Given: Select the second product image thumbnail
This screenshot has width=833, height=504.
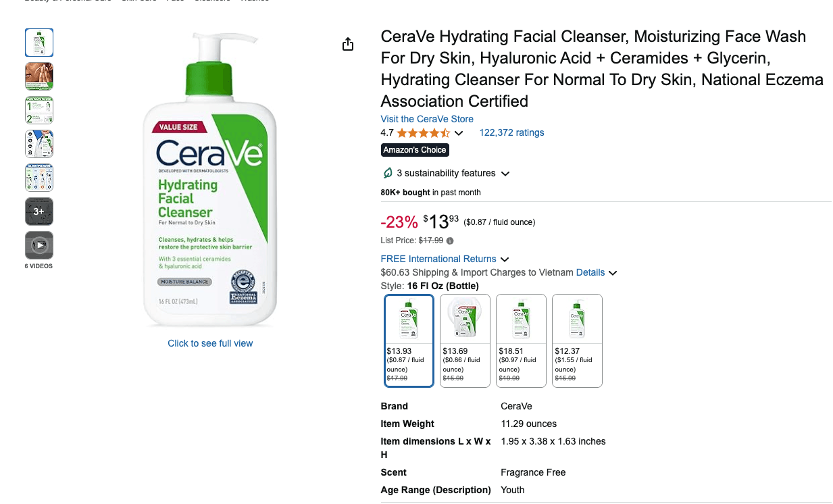Looking at the screenshot, I should [39, 76].
